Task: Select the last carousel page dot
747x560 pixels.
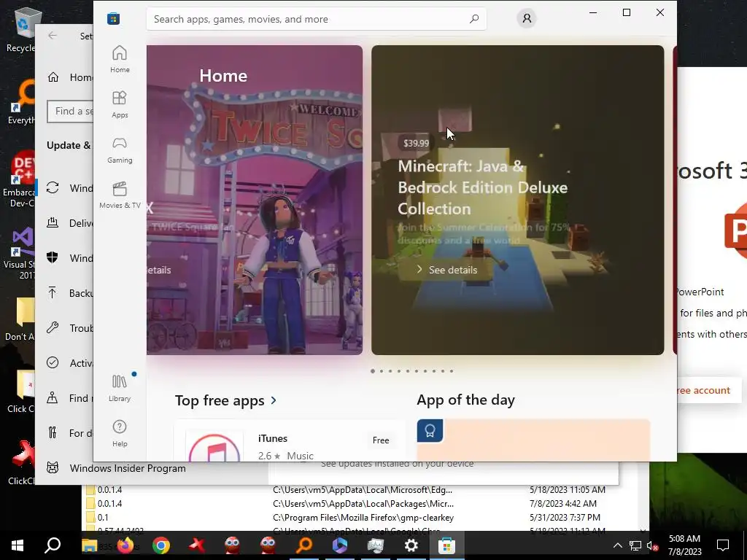Action: [451, 371]
